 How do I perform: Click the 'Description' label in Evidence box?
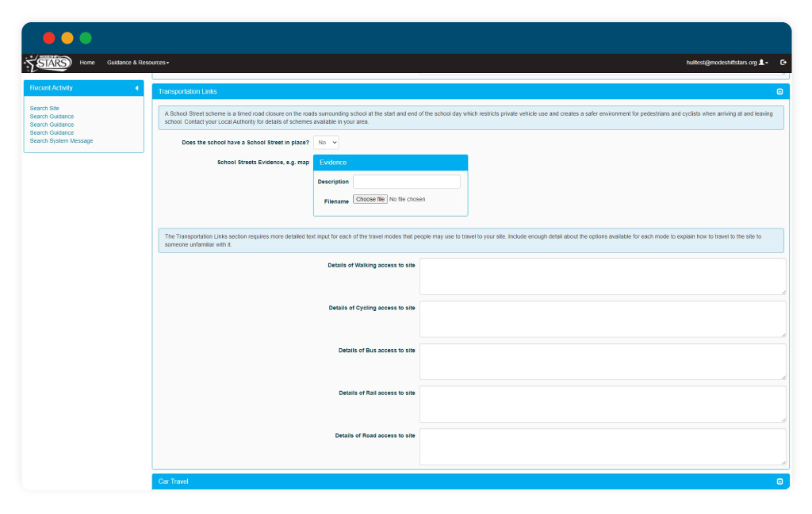333,182
